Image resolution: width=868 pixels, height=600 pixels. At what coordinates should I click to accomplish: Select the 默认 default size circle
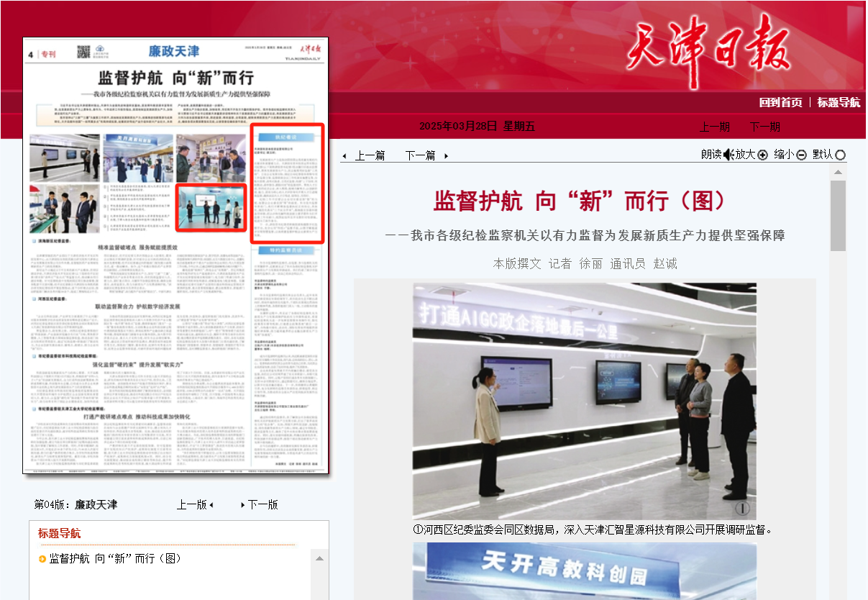pyautogui.click(x=840, y=155)
